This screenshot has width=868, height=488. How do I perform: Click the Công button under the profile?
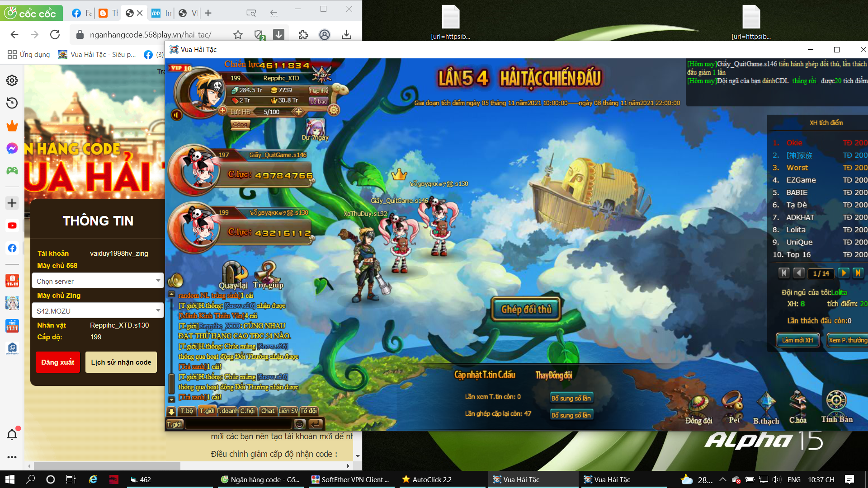click(x=240, y=124)
